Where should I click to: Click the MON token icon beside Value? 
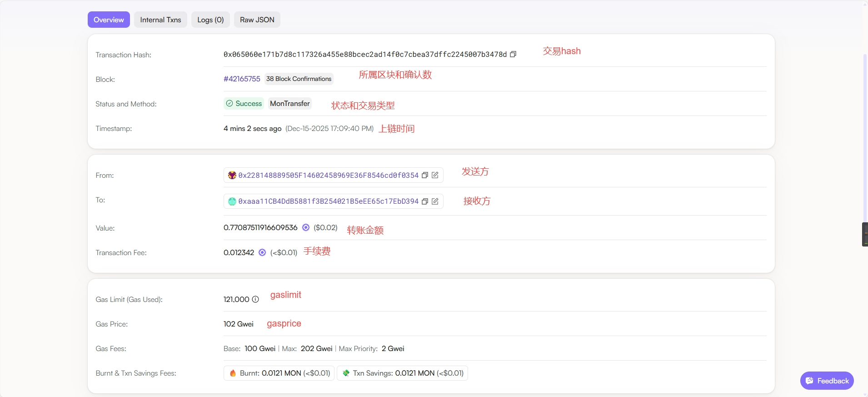[306, 227]
